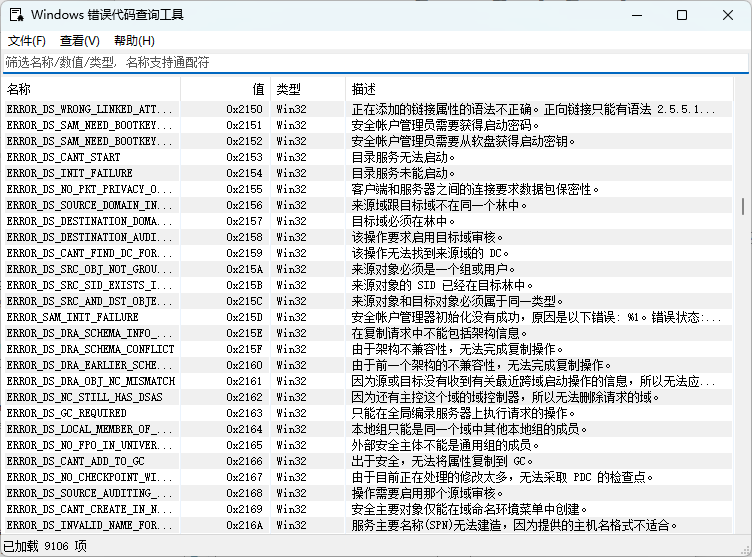Click the app icon in the title bar

pos(16,15)
